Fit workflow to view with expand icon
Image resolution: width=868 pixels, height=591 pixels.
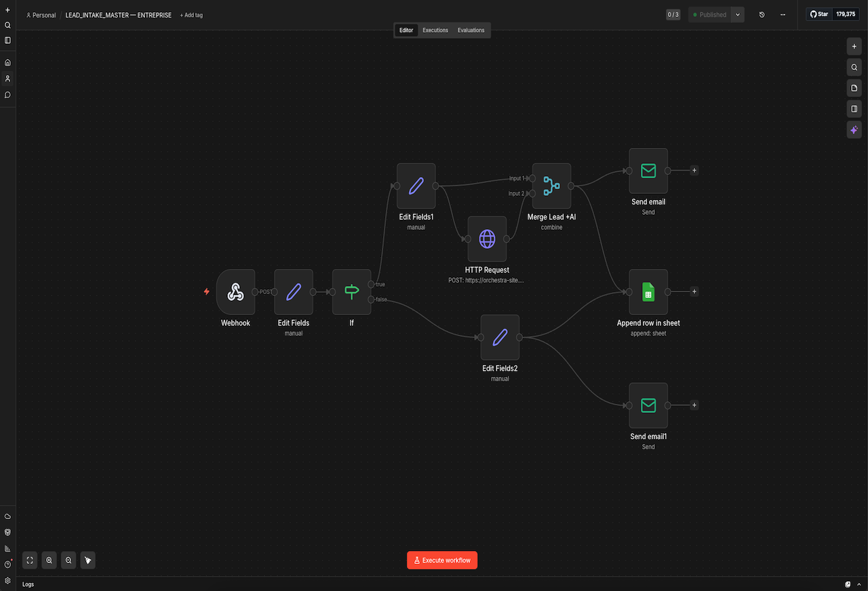tap(29, 560)
